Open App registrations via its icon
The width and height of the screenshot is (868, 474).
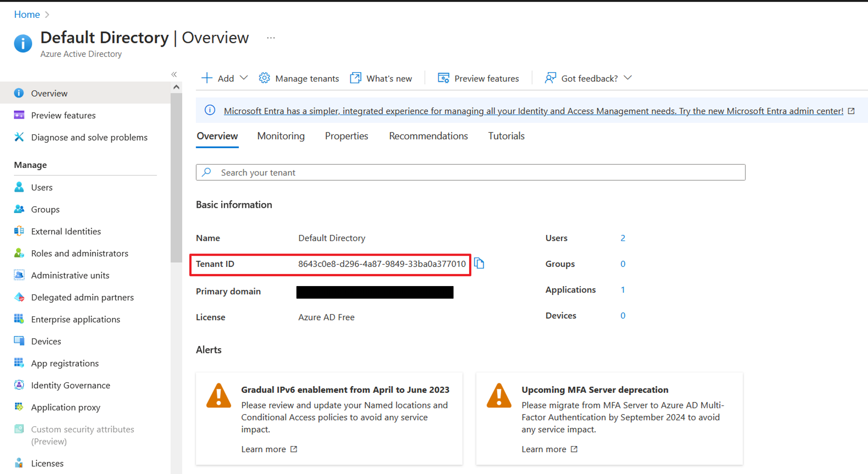point(19,363)
